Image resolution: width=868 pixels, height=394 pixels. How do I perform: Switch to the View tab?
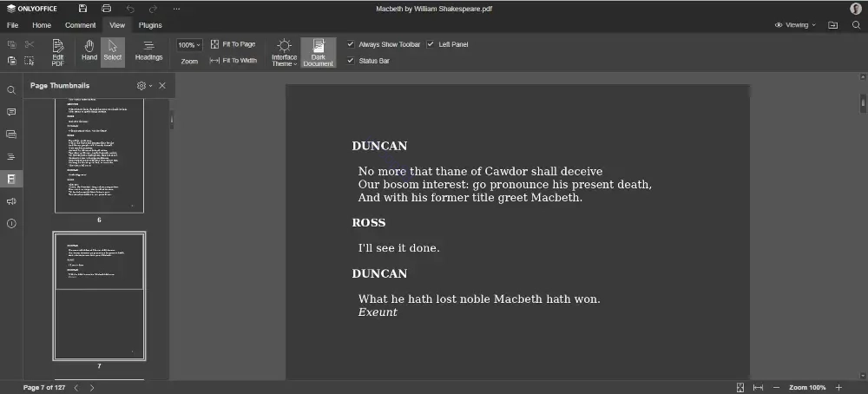point(117,25)
